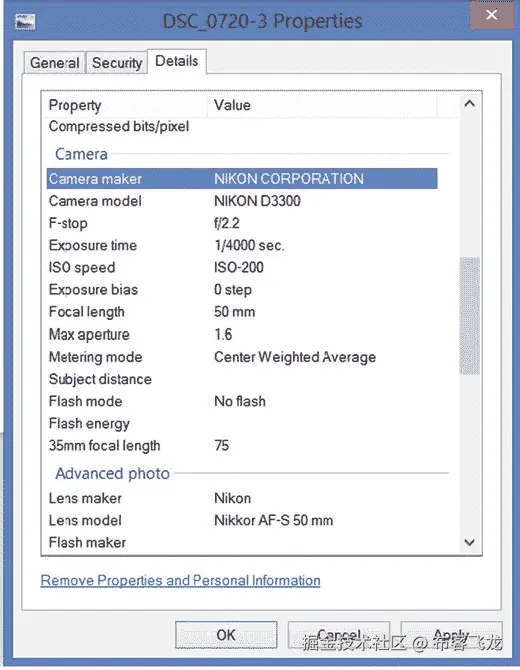
Task: Select the Subject distance row
Action: point(242,379)
